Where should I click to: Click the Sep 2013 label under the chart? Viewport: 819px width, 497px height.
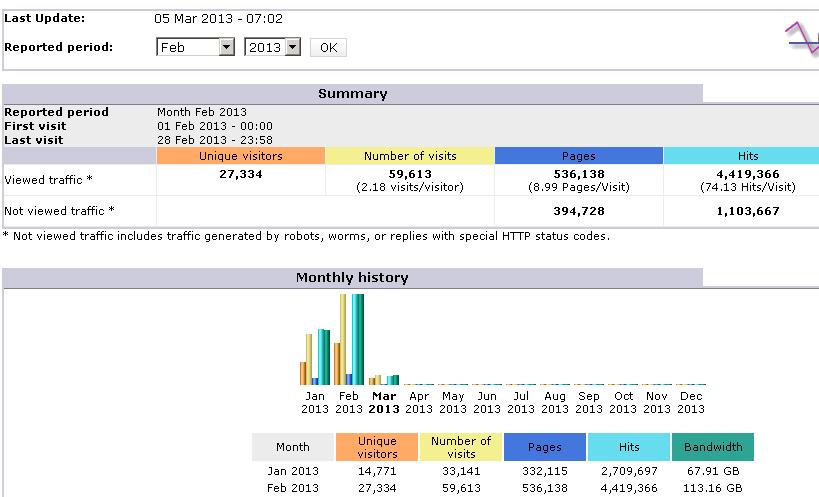pyautogui.click(x=589, y=403)
